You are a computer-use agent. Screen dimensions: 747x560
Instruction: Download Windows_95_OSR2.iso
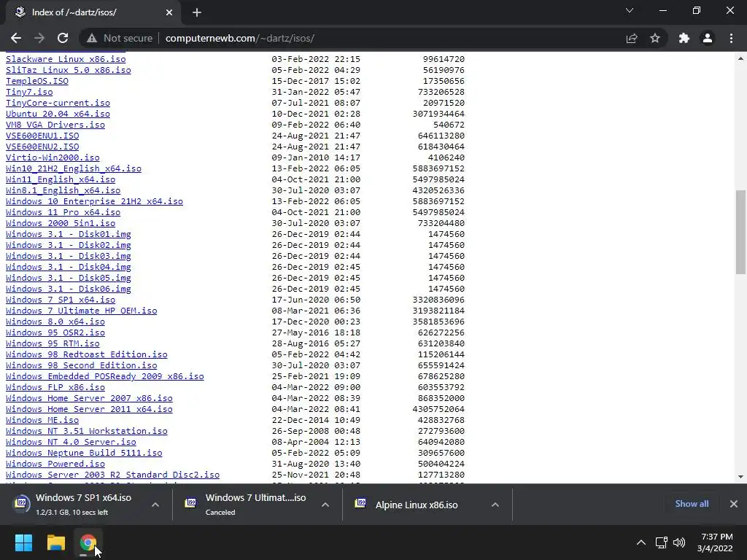click(x=55, y=332)
